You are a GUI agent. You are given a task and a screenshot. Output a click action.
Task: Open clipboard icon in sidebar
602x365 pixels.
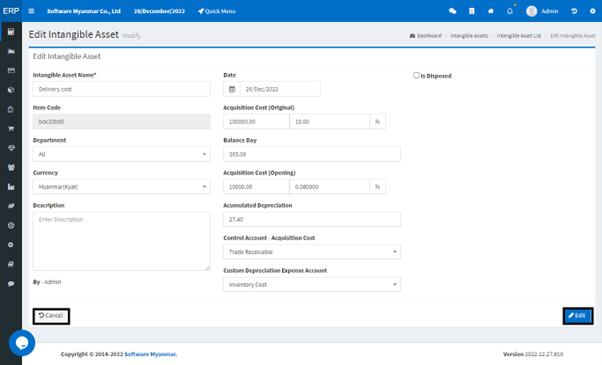pos(11,109)
